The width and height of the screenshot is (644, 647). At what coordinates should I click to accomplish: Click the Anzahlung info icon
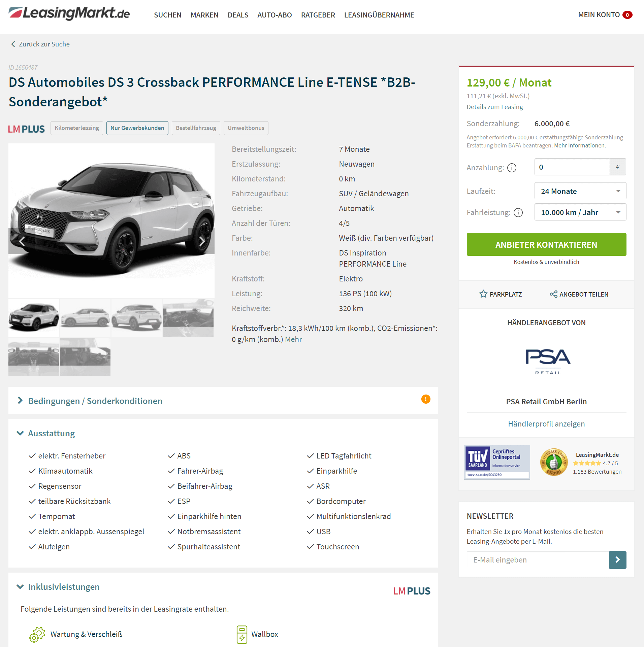coord(512,168)
